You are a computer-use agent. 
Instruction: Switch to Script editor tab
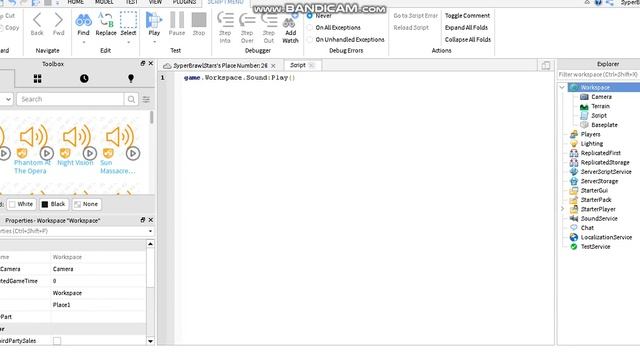coord(298,65)
